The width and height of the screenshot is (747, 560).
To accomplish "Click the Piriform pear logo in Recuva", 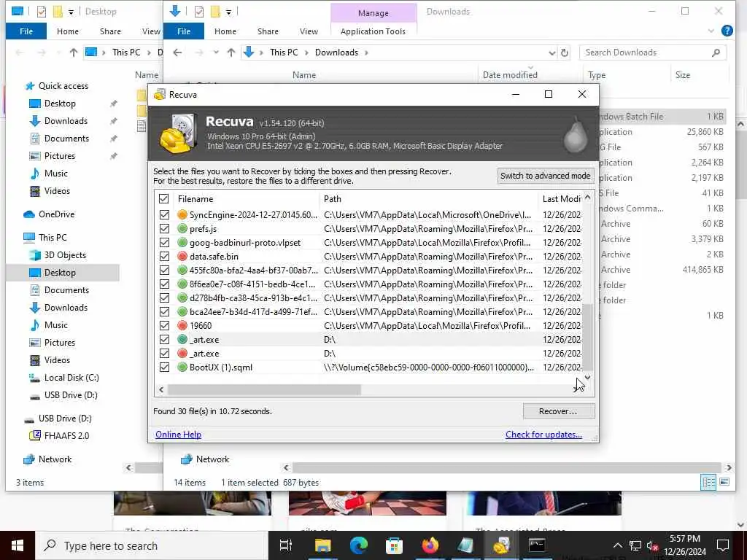I will coord(575,134).
